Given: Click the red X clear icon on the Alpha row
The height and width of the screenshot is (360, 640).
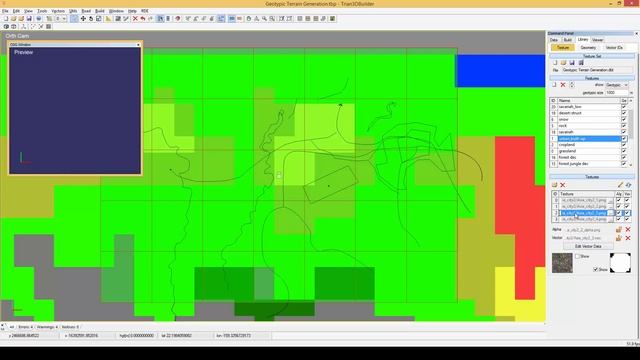Looking at the screenshot, I should [628, 230].
